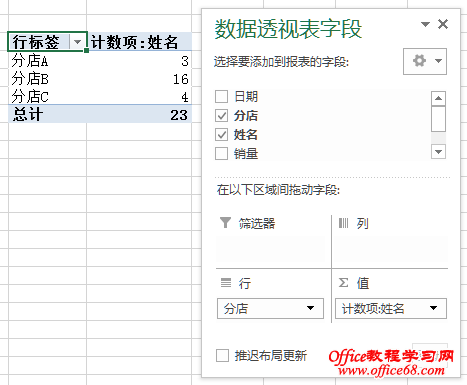The width and height of the screenshot is (467, 385).
Task: Click the 列 columns area icon
Action: 343,223
